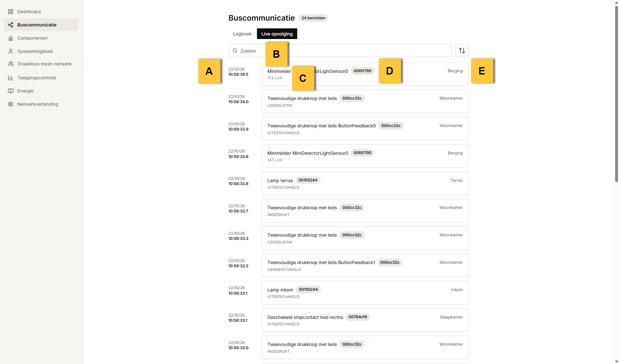Click the magnifier icon in the search box

click(x=235, y=51)
